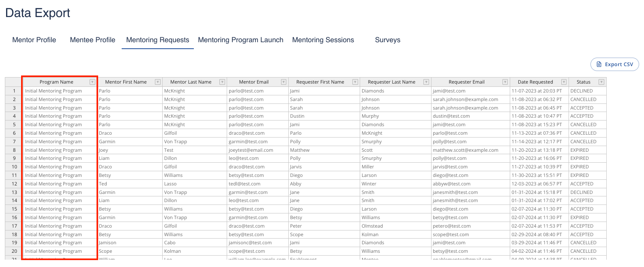This screenshot has width=644, height=267.
Task: Click Mentor Email column filter arrow
Action: pyautogui.click(x=284, y=82)
